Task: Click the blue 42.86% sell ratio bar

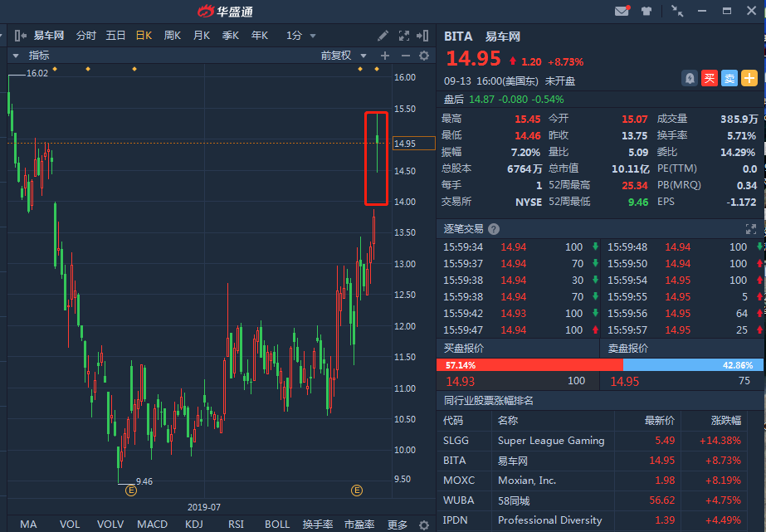Action: click(x=693, y=365)
